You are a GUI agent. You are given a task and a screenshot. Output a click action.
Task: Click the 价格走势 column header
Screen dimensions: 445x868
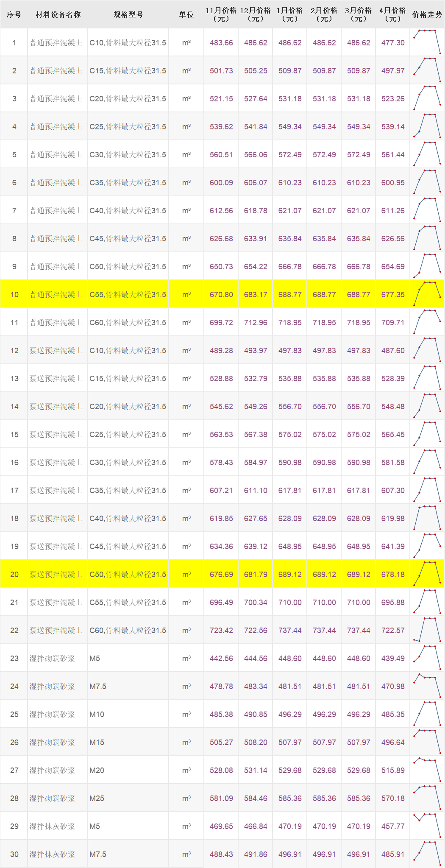(x=427, y=14)
